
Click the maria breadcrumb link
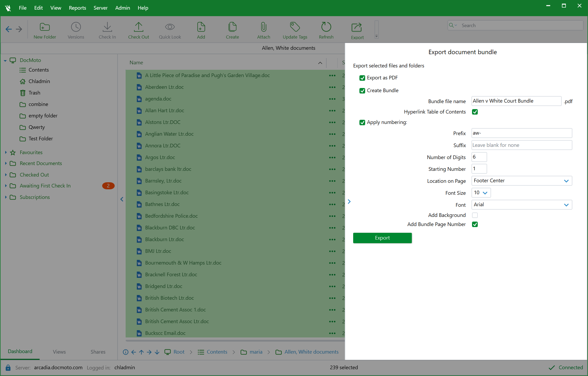pyautogui.click(x=256, y=352)
